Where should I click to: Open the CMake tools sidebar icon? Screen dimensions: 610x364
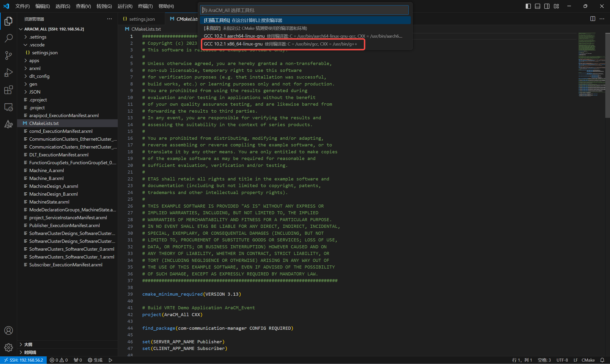click(8, 124)
